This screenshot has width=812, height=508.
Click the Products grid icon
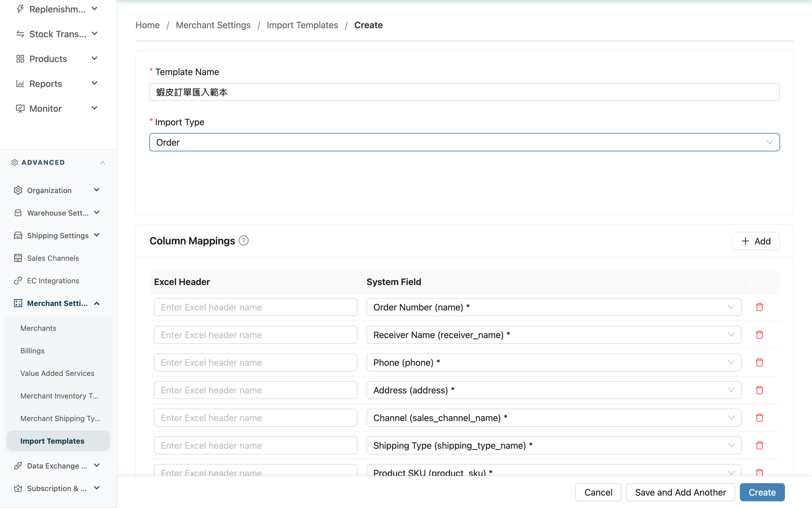pos(20,59)
